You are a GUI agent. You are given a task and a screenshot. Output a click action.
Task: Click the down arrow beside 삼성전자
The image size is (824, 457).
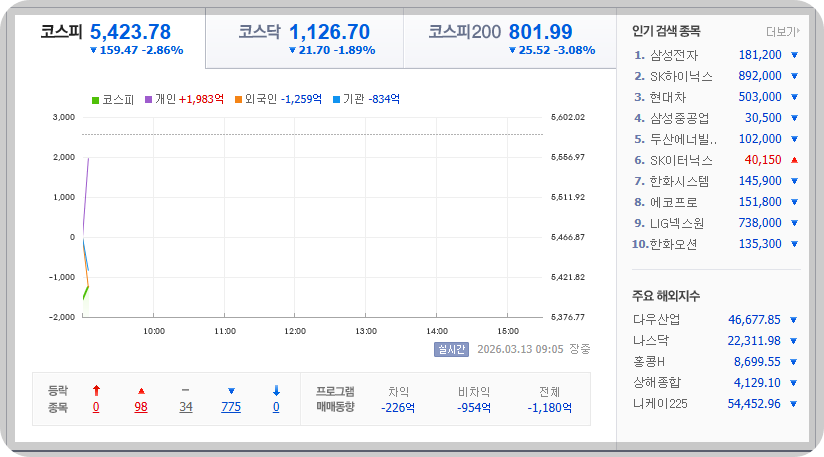point(795,55)
